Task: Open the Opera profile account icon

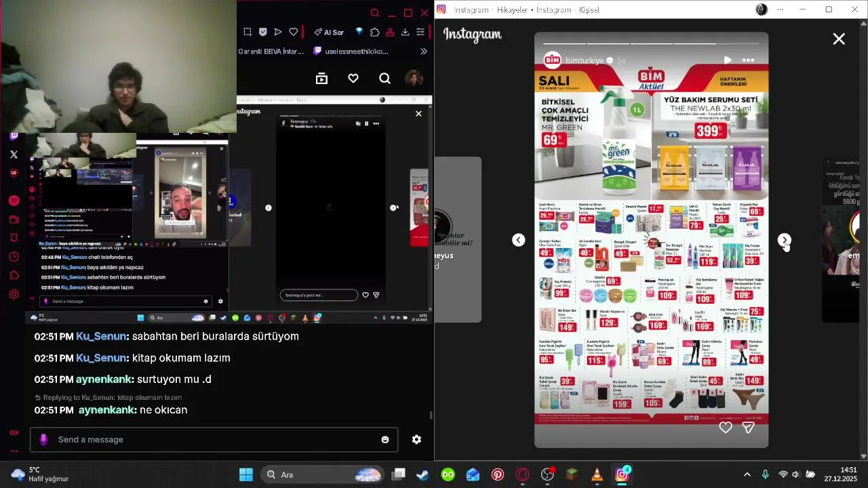Action: (390, 32)
